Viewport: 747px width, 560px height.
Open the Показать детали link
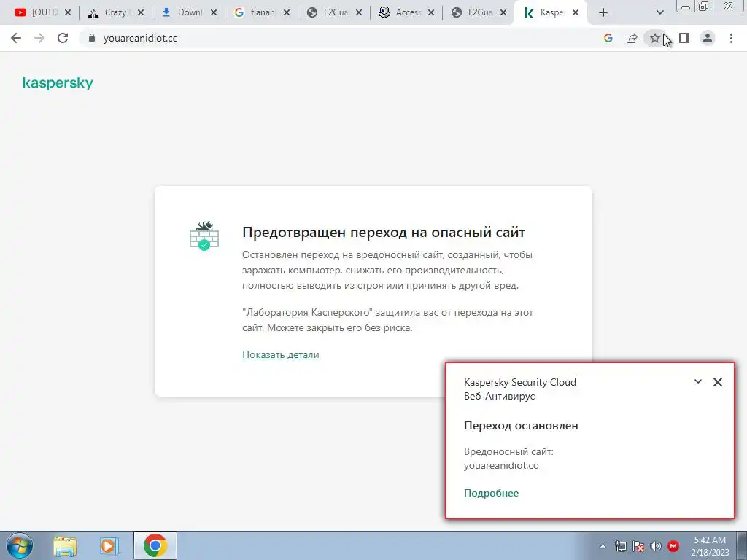281,355
